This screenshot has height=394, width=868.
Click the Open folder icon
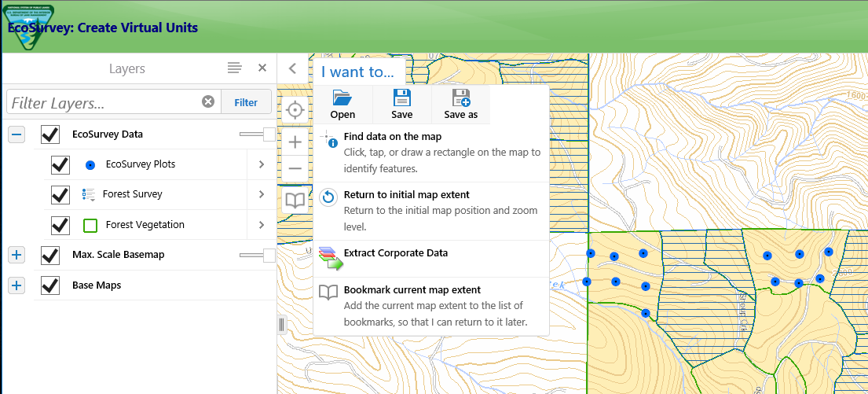point(342,98)
